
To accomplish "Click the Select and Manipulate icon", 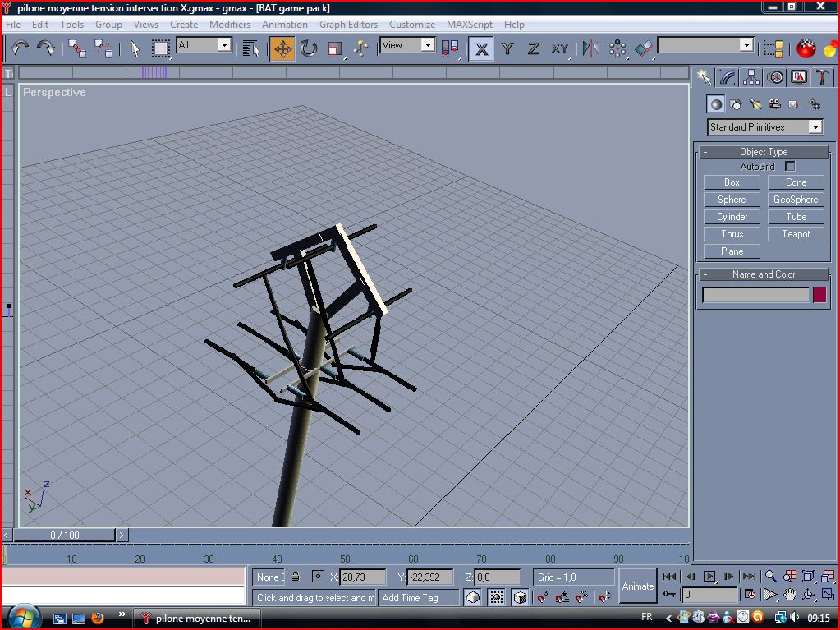I will (x=361, y=48).
